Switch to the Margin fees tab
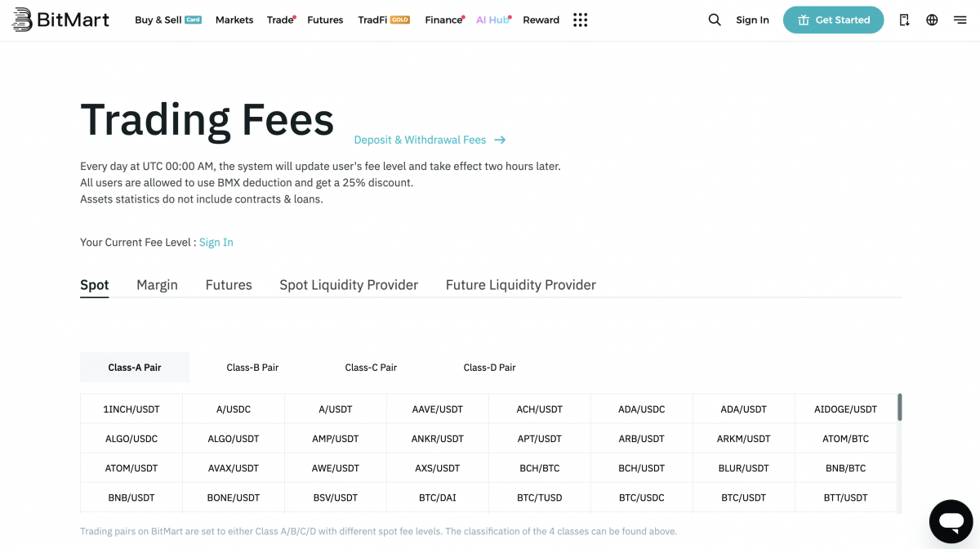This screenshot has width=980, height=549. tap(157, 284)
